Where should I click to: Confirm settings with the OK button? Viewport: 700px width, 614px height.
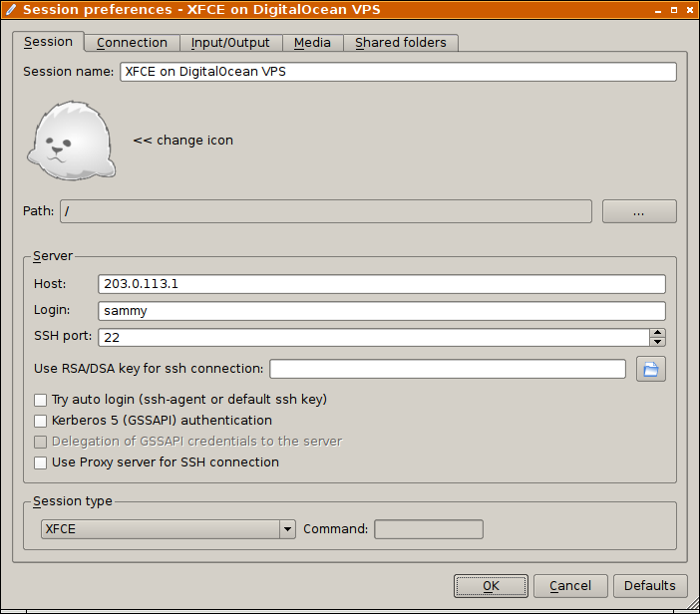(x=491, y=586)
